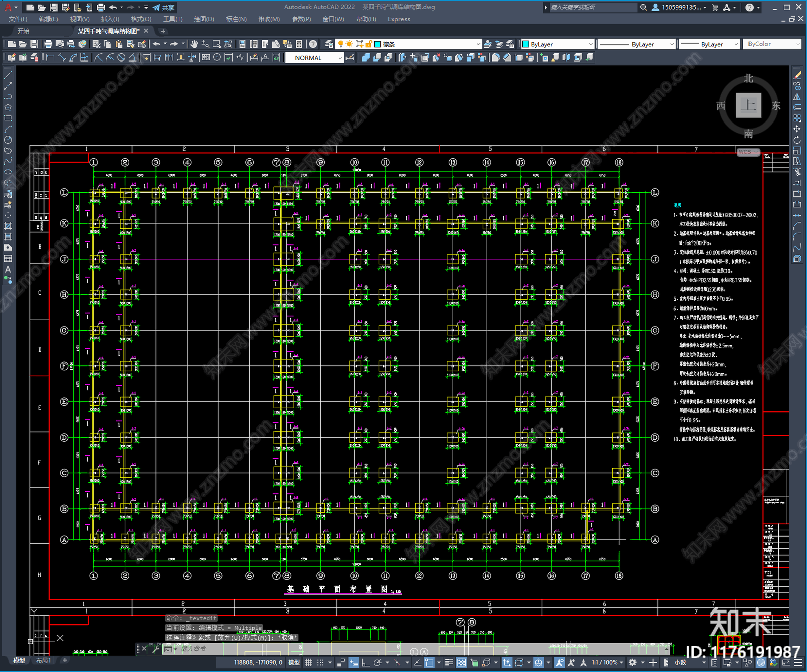Screen dimensions: 807x672
Task: Select the Diameter dimension tool
Action: [121, 57]
